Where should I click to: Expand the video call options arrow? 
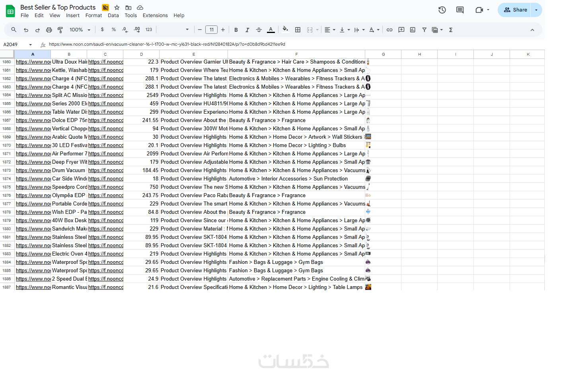pyautogui.click(x=488, y=10)
